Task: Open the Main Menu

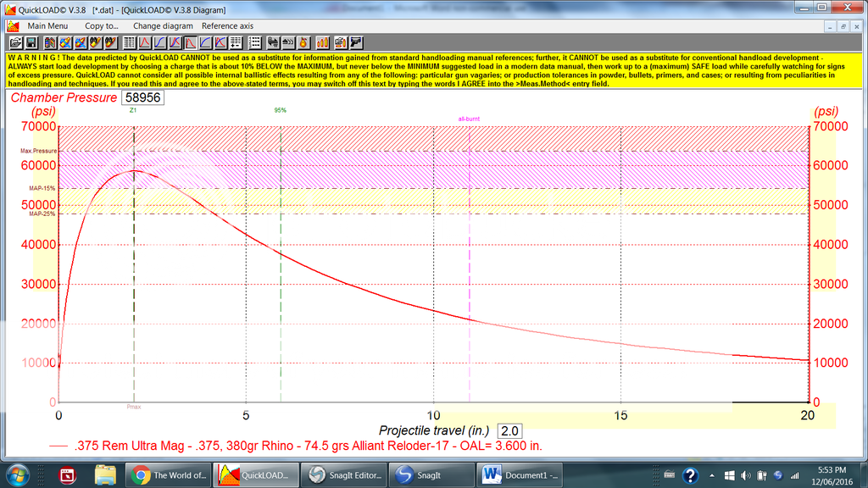Action: click(47, 26)
